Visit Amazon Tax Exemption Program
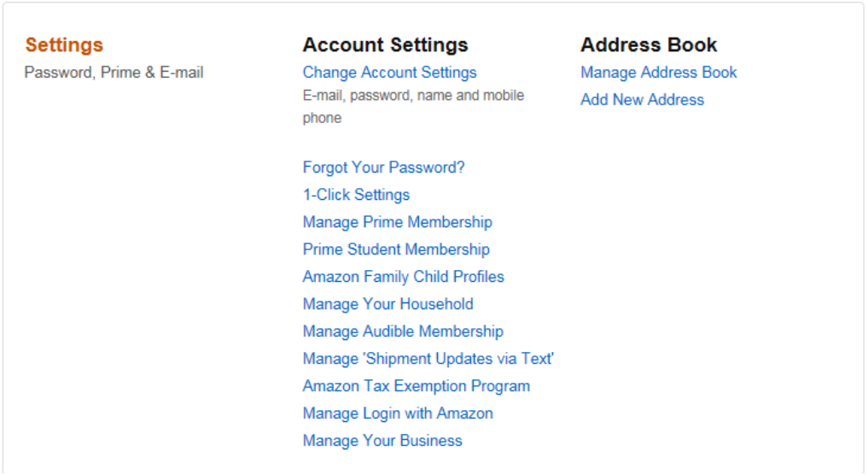Screen dimensions: 868x475 point(416,386)
